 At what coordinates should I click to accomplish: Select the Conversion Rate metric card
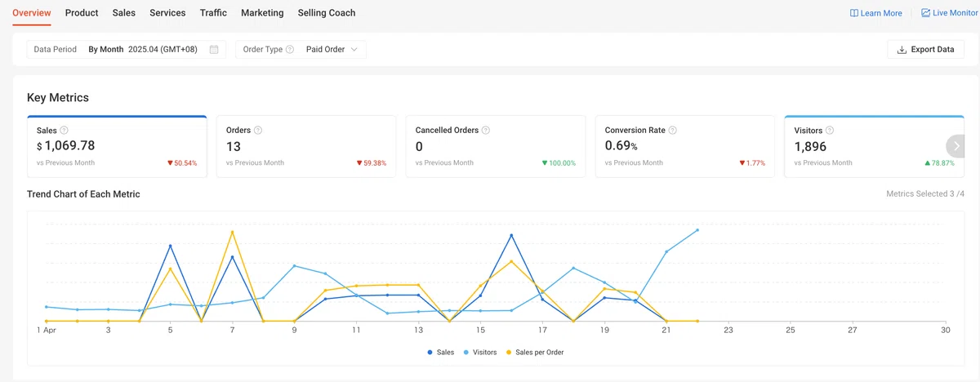[x=685, y=146]
